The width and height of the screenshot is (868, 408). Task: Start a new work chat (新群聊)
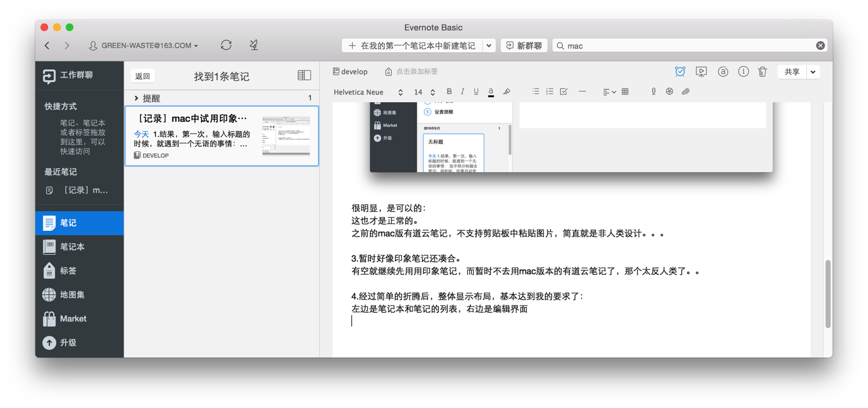(x=524, y=45)
